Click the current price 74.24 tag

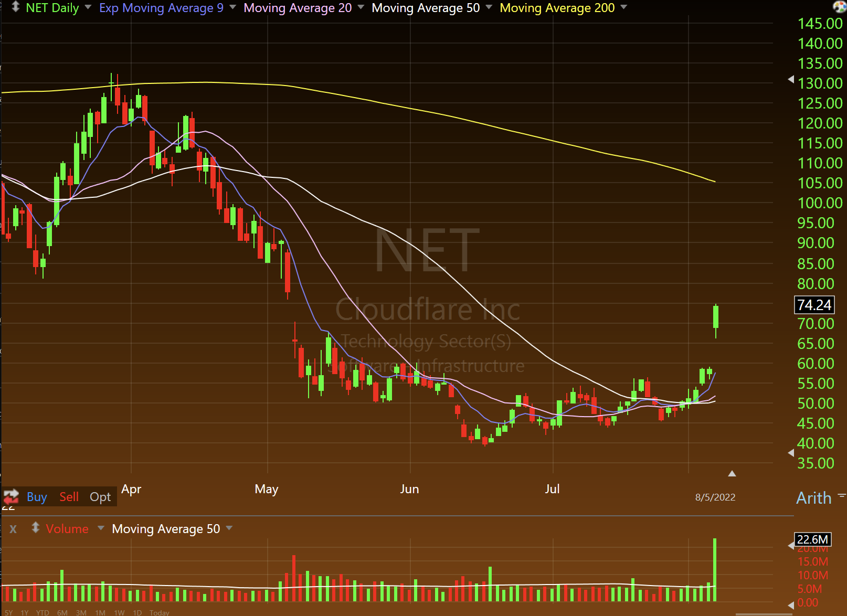click(x=814, y=305)
